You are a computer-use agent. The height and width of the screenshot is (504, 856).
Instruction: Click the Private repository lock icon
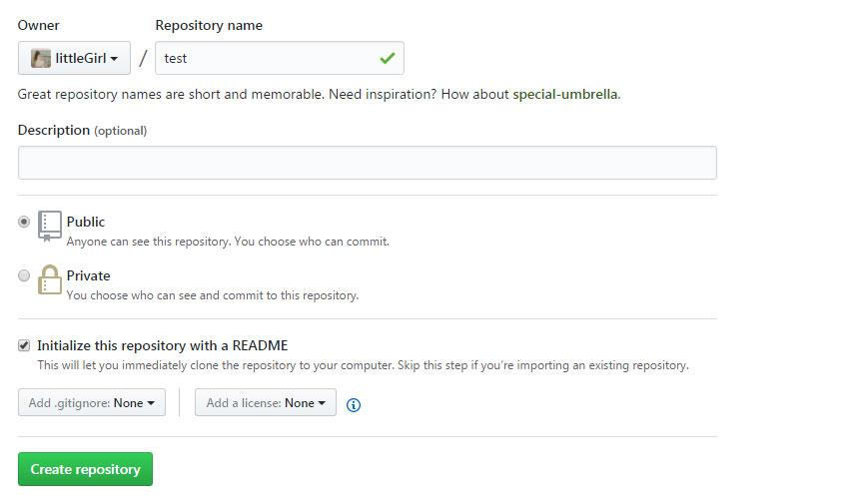click(x=50, y=280)
